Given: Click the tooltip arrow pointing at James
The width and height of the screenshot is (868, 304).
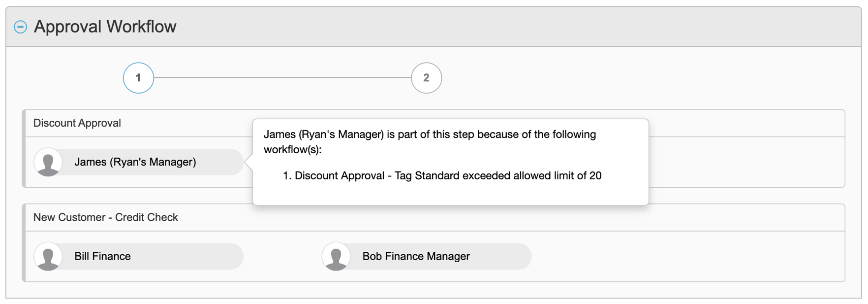Looking at the screenshot, I should [x=249, y=162].
